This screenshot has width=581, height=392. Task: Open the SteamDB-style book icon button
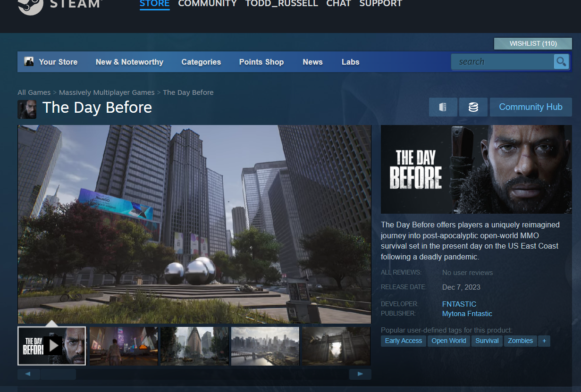[443, 107]
